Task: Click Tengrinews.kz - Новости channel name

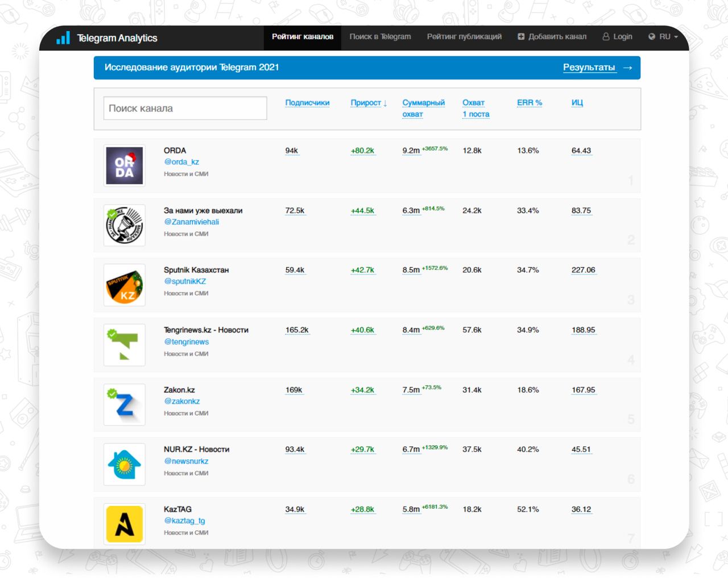Action: tap(206, 330)
